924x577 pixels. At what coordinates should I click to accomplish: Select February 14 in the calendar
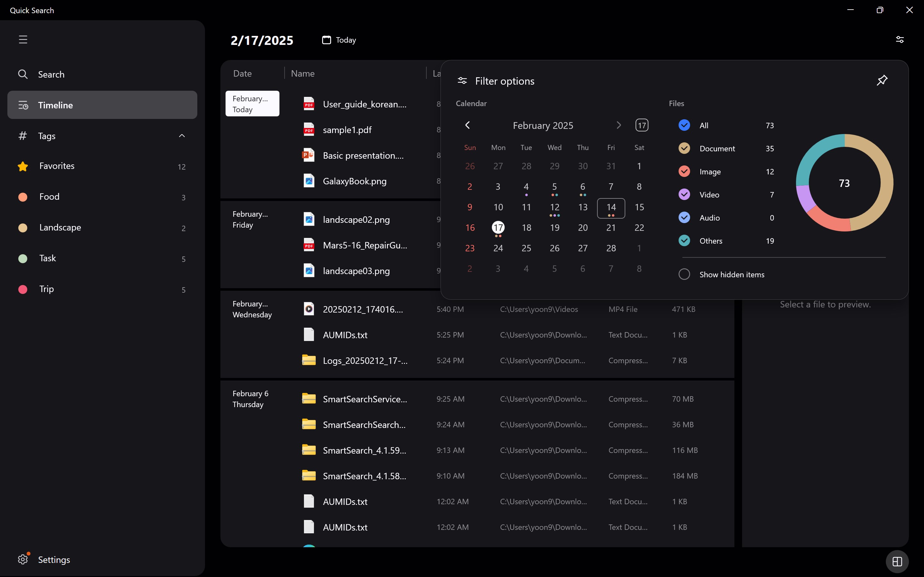(611, 208)
